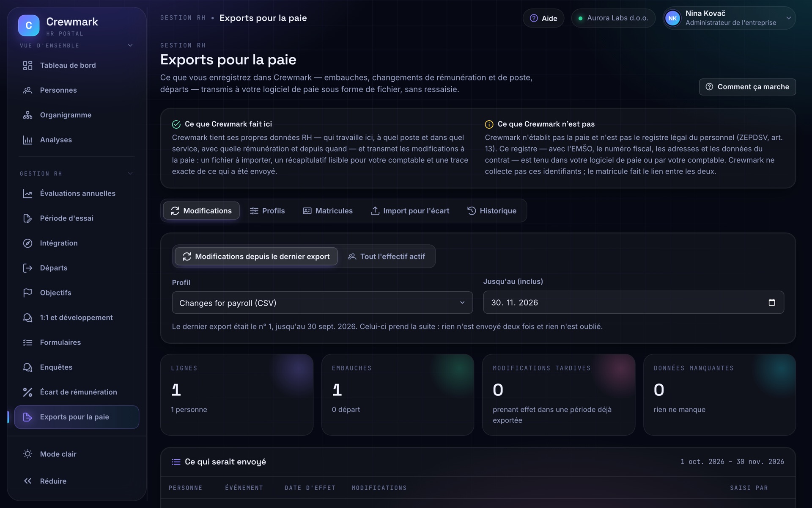Click the Analyses bar chart icon
The image size is (812, 508).
pos(27,140)
